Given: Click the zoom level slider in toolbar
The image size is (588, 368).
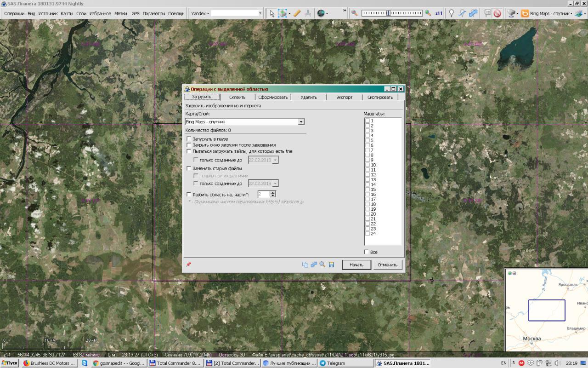Looking at the screenshot, I should click(x=392, y=13).
